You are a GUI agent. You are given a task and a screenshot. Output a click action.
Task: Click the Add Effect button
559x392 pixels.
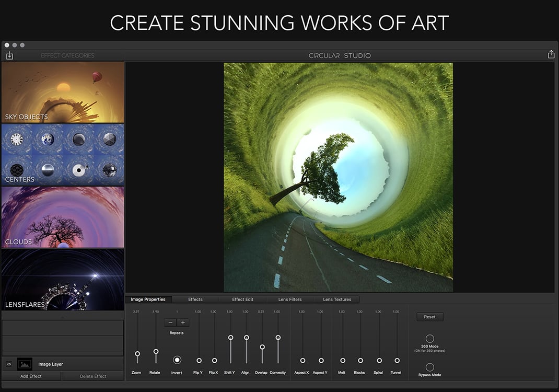31,376
